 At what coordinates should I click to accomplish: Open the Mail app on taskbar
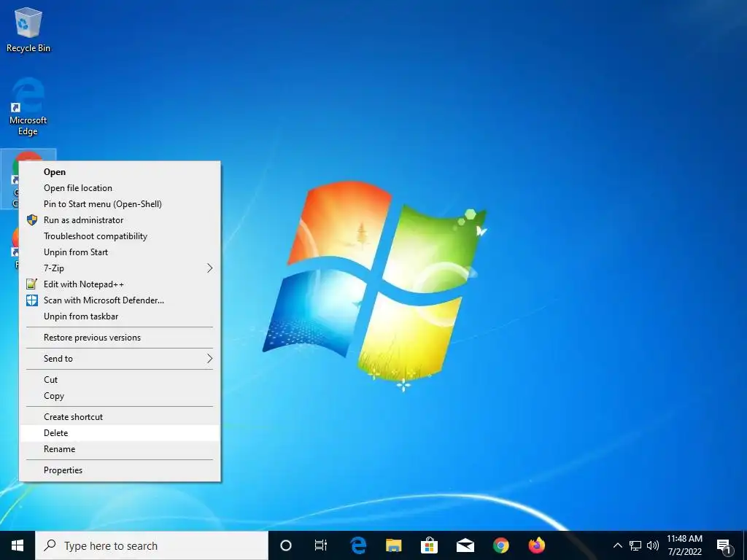tap(465, 545)
